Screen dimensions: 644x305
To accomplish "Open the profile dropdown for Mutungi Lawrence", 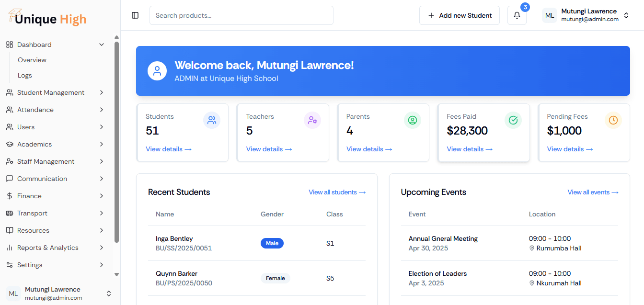I will (627, 15).
